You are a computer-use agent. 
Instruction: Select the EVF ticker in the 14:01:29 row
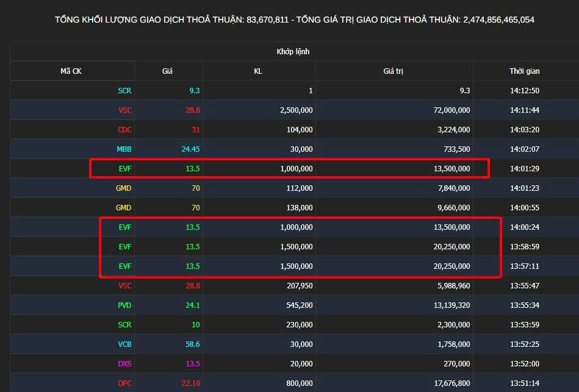pyautogui.click(x=125, y=169)
